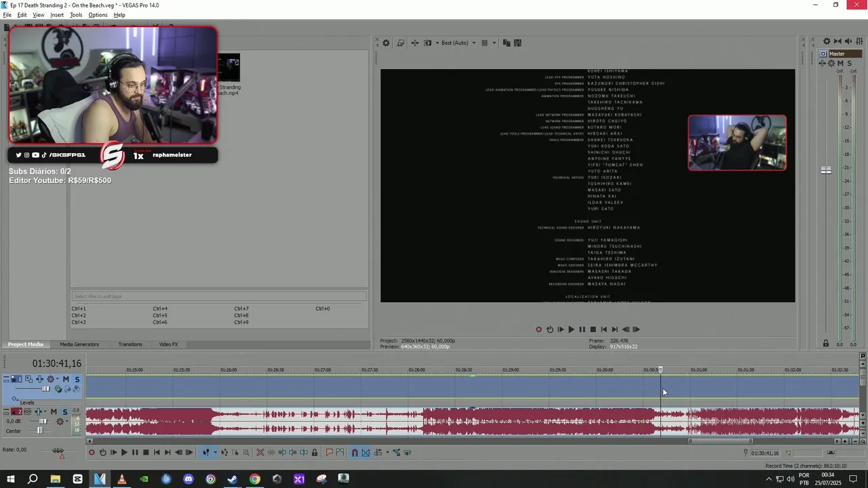The image size is (868, 488).
Task: Open the Options menu
Action: click(98, 15)
